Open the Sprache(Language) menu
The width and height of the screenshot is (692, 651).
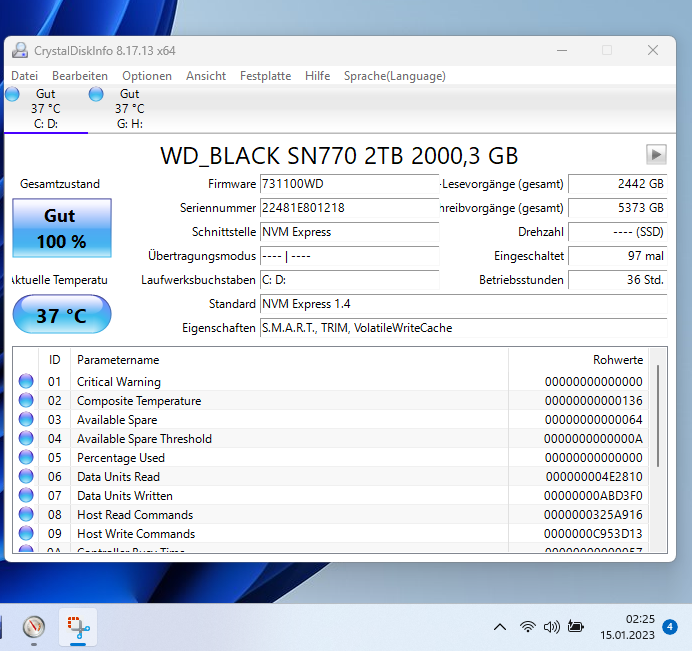tap(395, 76)
